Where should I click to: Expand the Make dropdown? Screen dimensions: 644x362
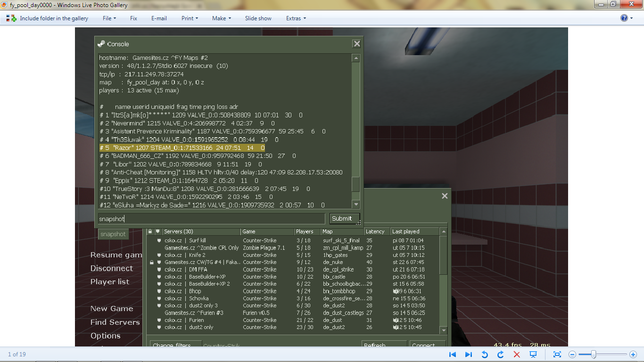click(222, 18)
